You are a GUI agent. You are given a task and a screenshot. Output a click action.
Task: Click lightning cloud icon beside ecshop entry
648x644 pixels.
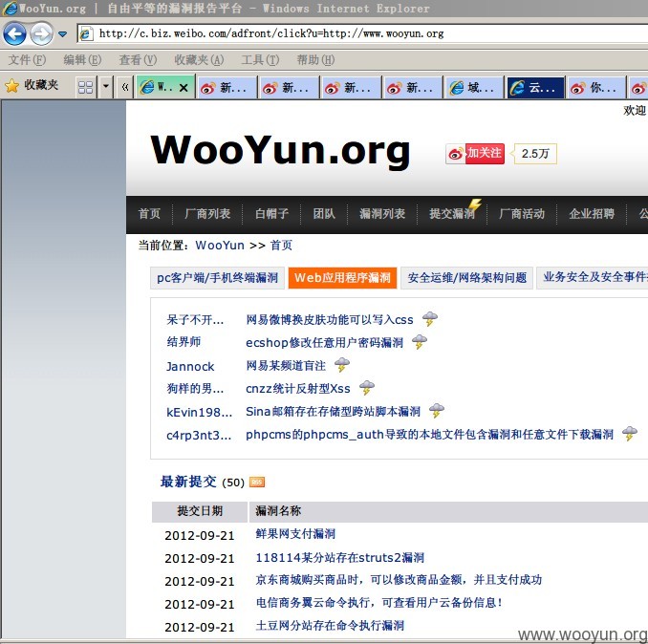420,342
